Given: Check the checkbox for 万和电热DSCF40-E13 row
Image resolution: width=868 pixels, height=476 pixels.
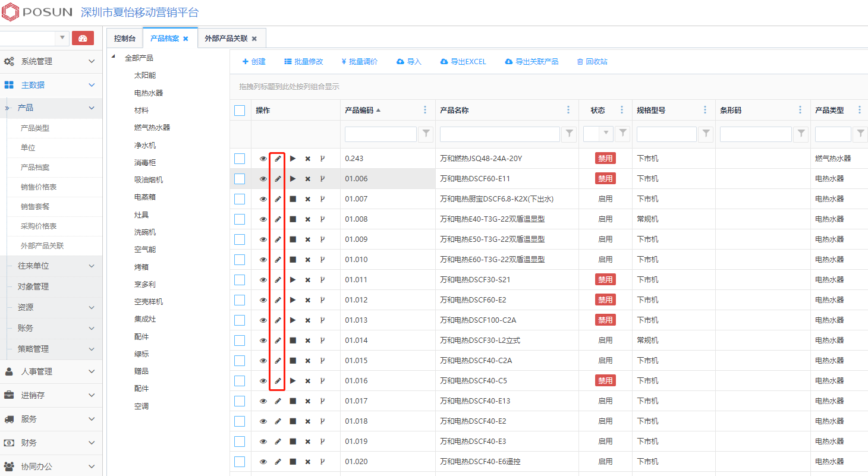Looking at the screenshot, I should 240,401.
